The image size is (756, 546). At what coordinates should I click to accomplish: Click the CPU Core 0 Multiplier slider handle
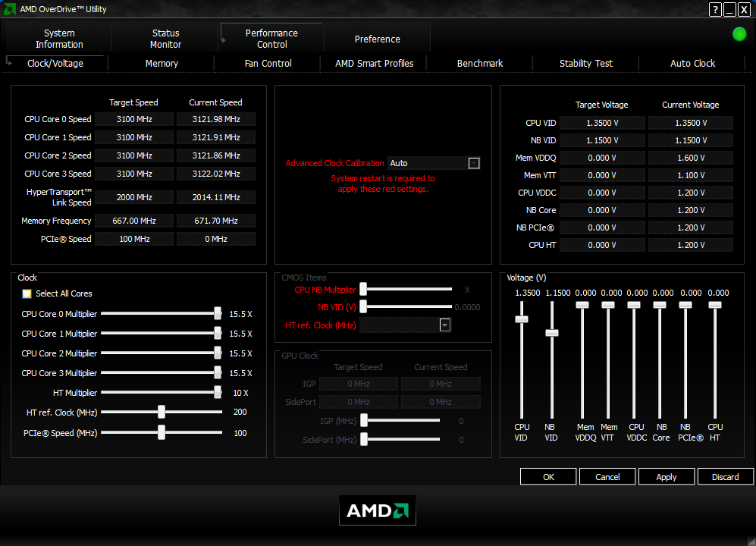pyautogui.click(x=218, y=313)
